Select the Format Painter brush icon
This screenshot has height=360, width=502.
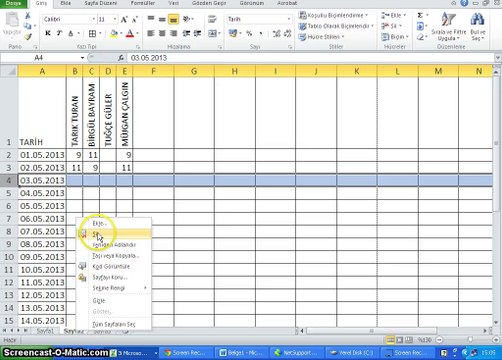click(x=28, y=36)
